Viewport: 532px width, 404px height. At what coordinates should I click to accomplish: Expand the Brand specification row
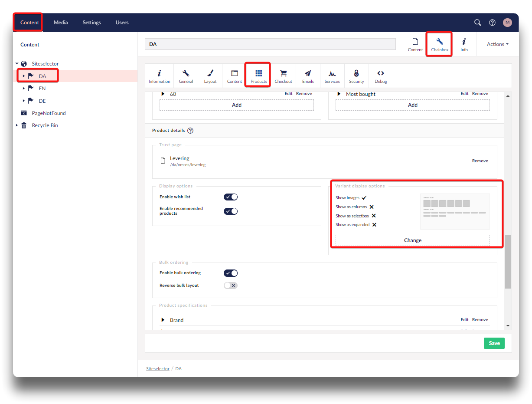click(x=163, y=320)
